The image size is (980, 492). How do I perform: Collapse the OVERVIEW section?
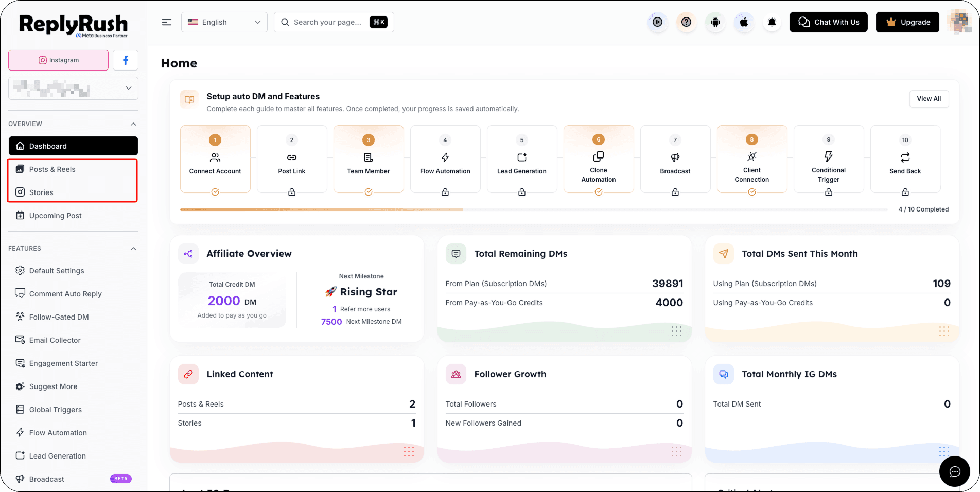[133, 124]
